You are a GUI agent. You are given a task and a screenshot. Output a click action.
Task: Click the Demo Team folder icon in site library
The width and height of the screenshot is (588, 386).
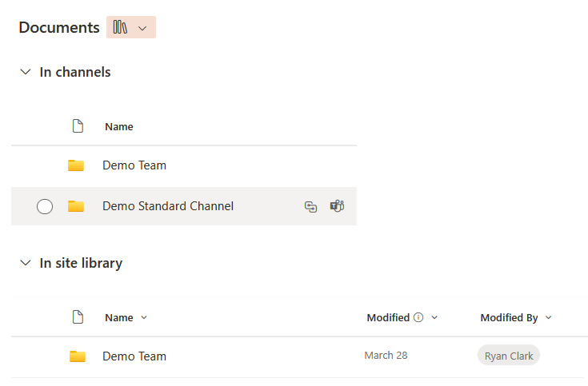point(78,356)
